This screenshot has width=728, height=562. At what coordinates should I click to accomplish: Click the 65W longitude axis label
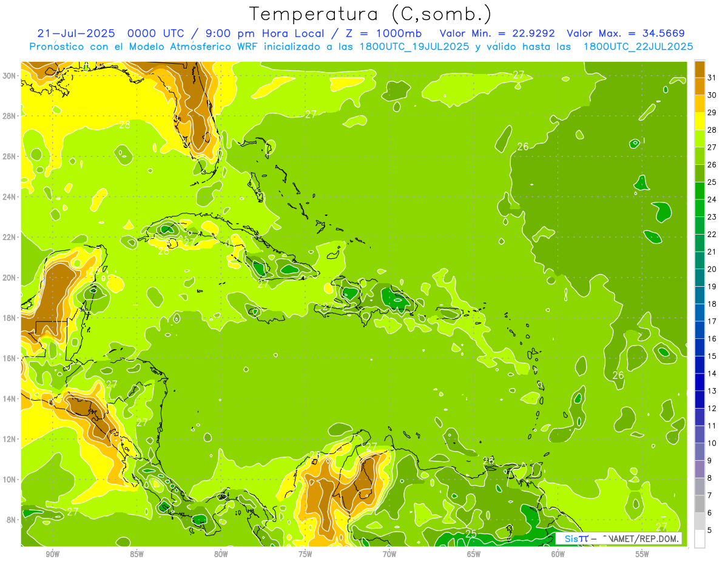474,554
